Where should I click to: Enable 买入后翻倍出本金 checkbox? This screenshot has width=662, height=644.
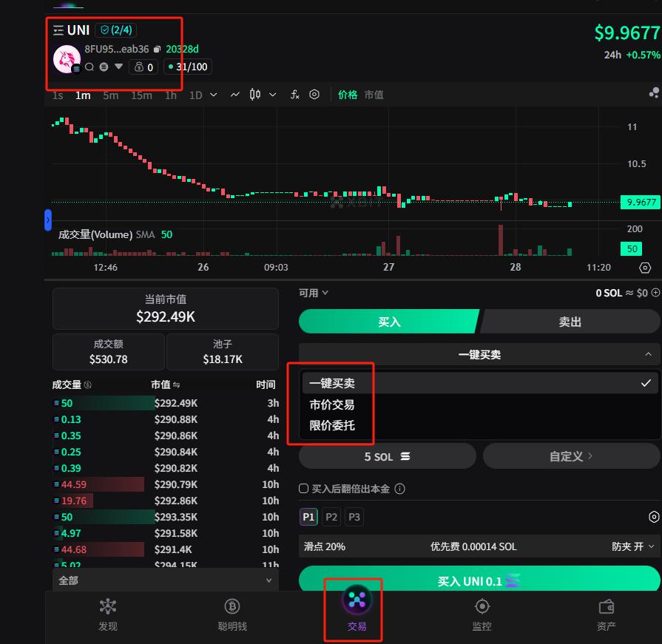(304, 489)
